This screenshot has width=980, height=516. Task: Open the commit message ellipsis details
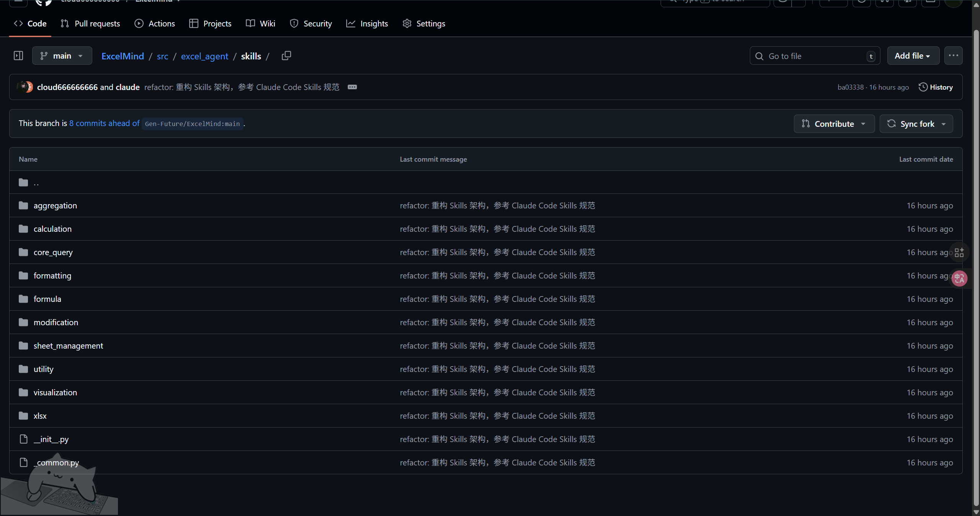coord(352,87)
